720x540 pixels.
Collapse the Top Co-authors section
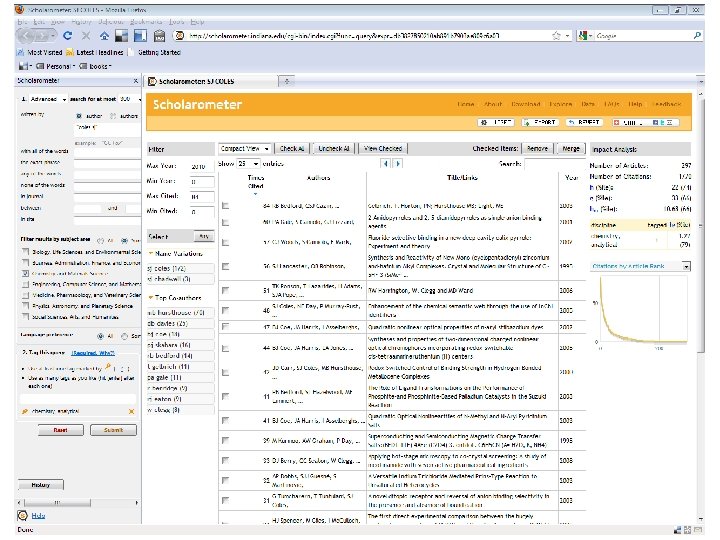(151, 298)
